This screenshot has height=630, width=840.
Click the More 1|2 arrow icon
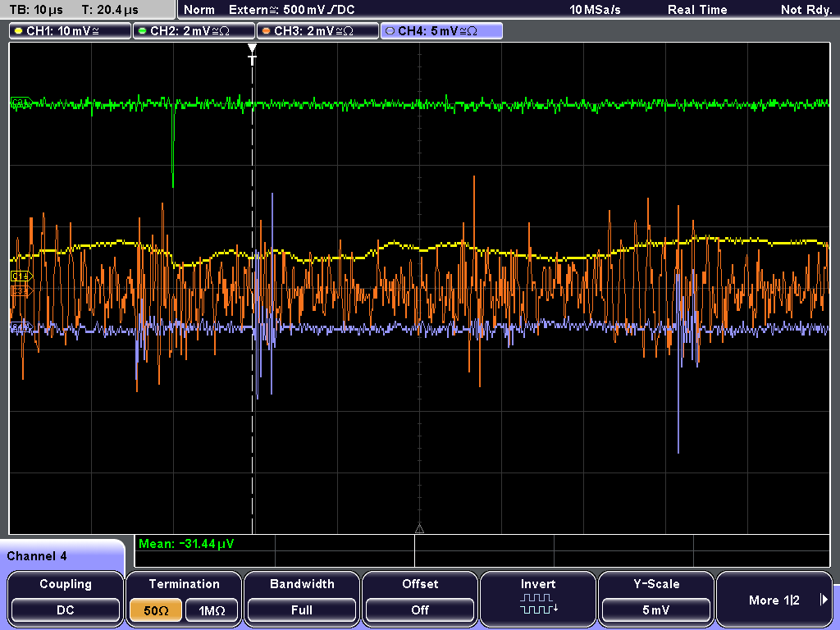(824, 600)
